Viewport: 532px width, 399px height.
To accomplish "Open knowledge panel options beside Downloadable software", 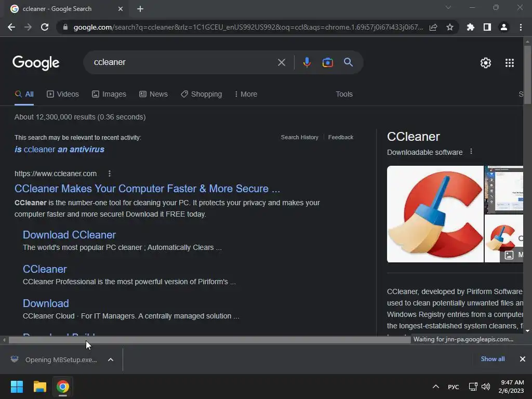I will point(471,152).
